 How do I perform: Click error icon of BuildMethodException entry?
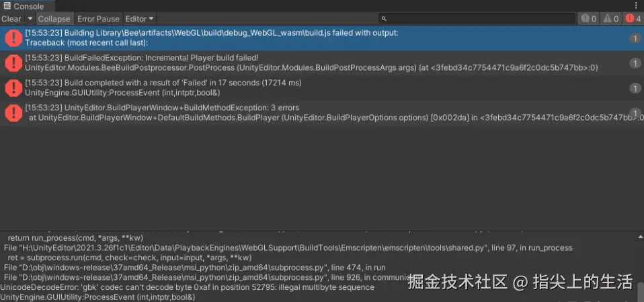click(13, 114)
